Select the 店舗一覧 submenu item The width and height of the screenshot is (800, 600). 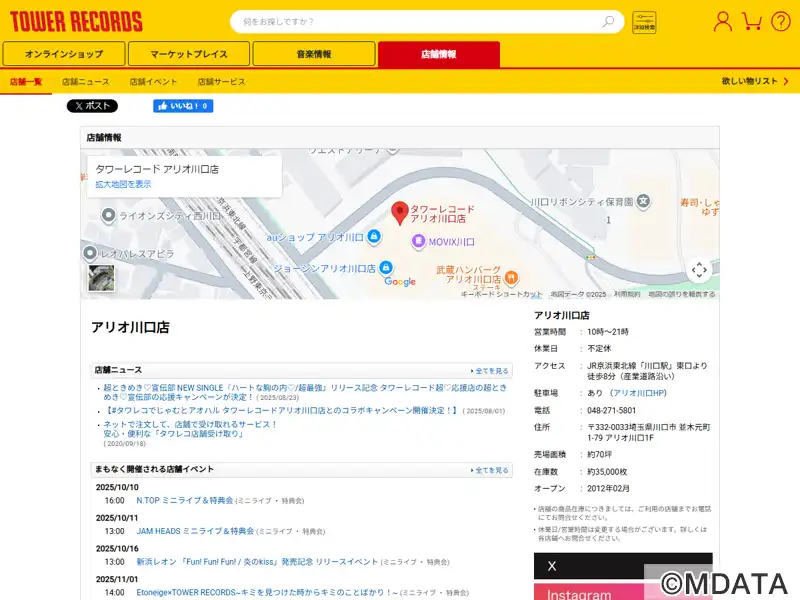click(x=26, y=82)
